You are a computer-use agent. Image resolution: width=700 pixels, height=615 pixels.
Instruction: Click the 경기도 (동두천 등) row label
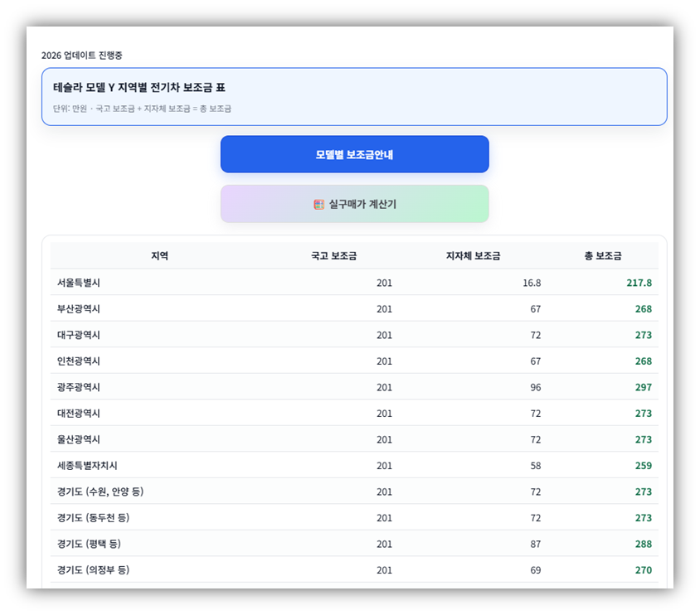tap(93, 518)
